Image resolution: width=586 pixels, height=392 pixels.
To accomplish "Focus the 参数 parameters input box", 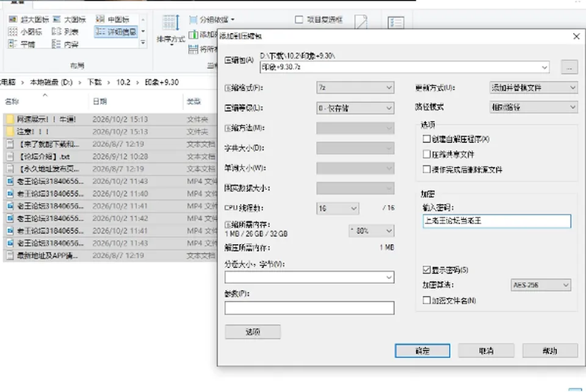I will (309, 308).
